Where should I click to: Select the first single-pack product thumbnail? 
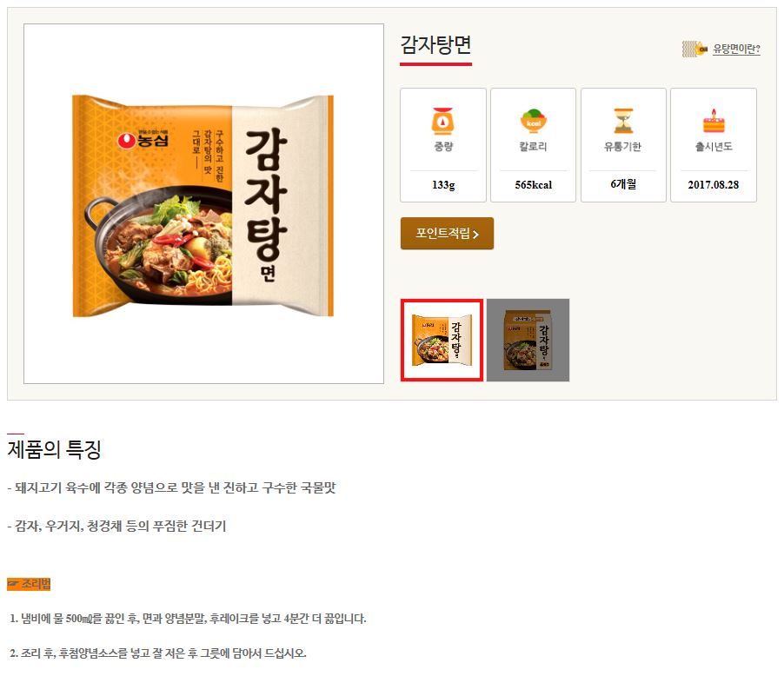click(442, 340)
